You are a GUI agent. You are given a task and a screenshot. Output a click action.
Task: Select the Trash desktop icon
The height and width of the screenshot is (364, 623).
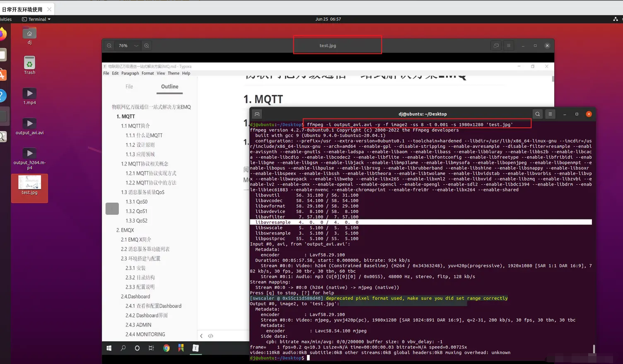(29, 65)
